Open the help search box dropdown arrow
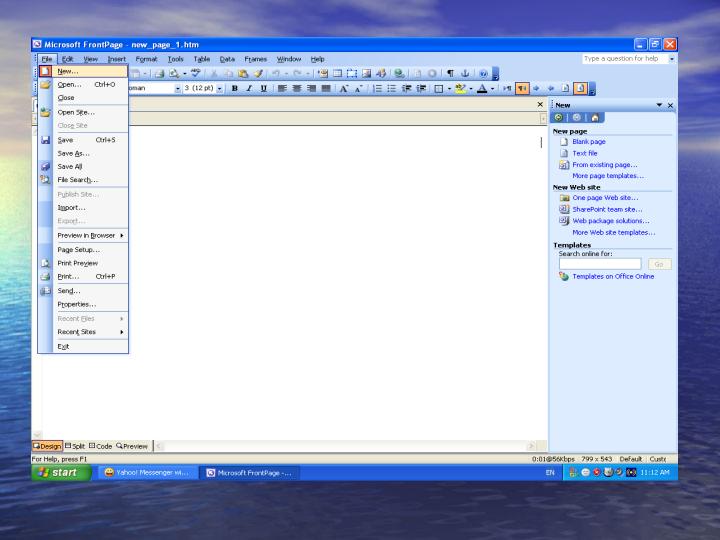Screen dimensions: 720x540 [671, 59]
